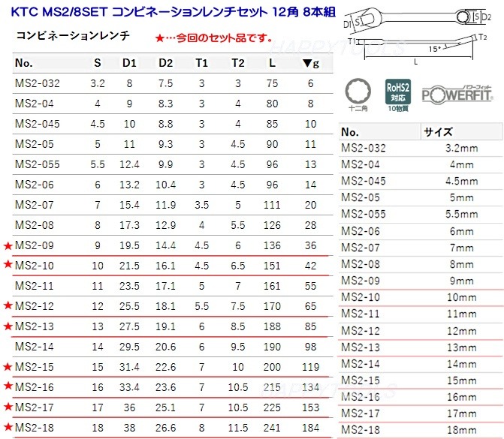Screen dimensions: 504x439
Task: Click the No. header in the size table
Action: [x=350, y=132]
